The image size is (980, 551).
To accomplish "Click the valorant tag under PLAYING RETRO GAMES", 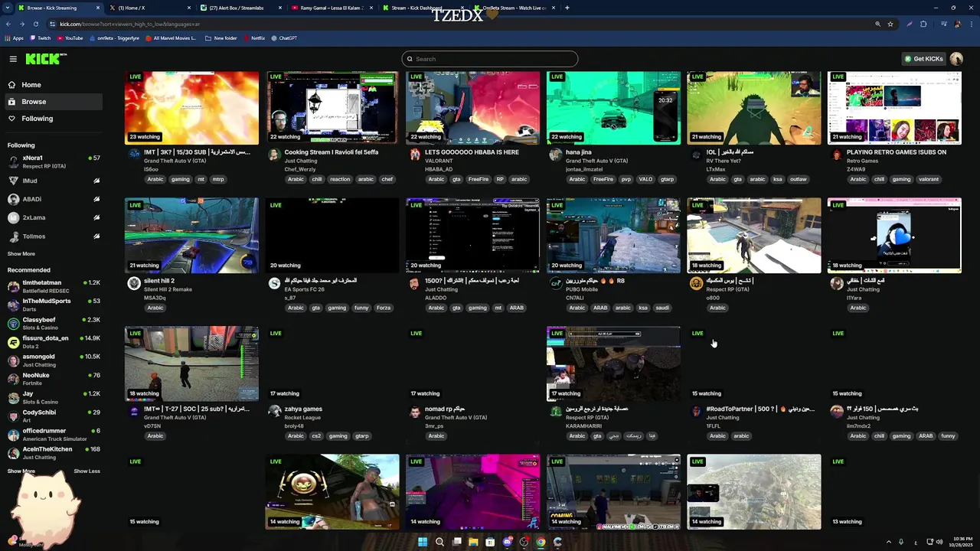I will point(929,179).
